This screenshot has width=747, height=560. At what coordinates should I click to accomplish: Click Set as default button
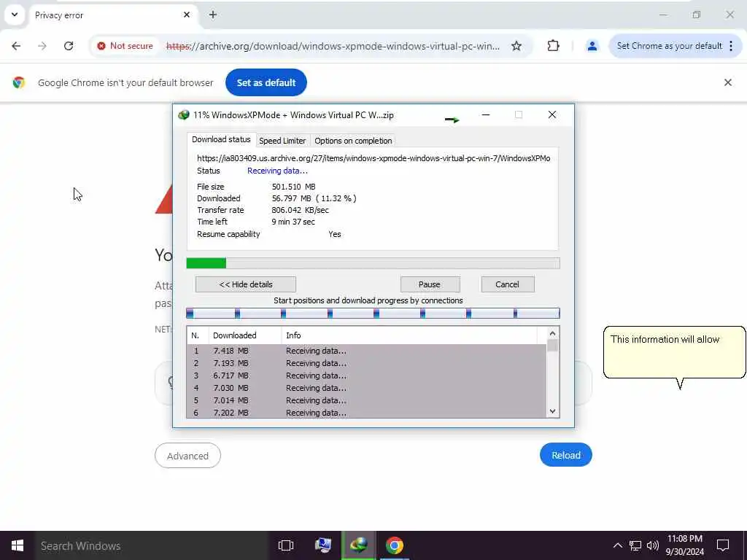[x=266, y=83]
